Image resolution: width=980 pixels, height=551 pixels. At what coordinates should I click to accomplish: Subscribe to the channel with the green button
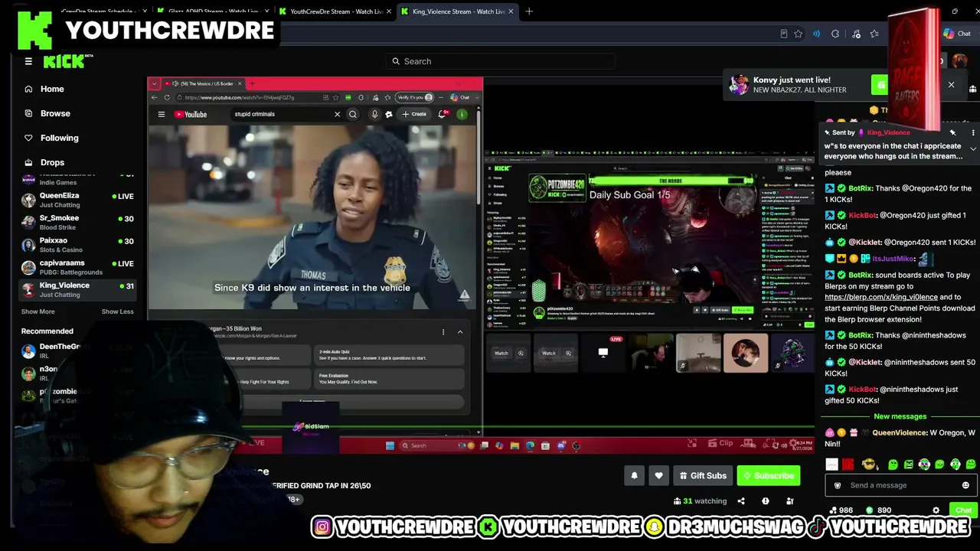coord(768,476)
